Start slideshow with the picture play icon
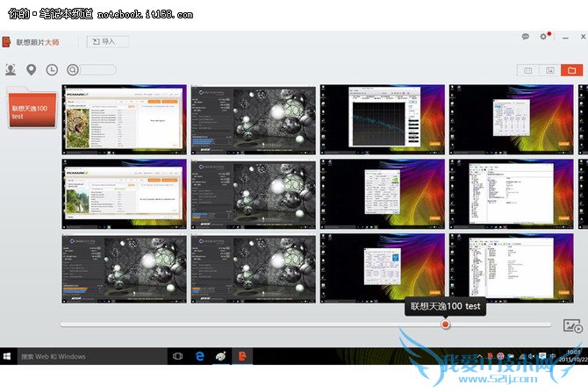Viewport: 588px width, 392px height. coord(572,326)
